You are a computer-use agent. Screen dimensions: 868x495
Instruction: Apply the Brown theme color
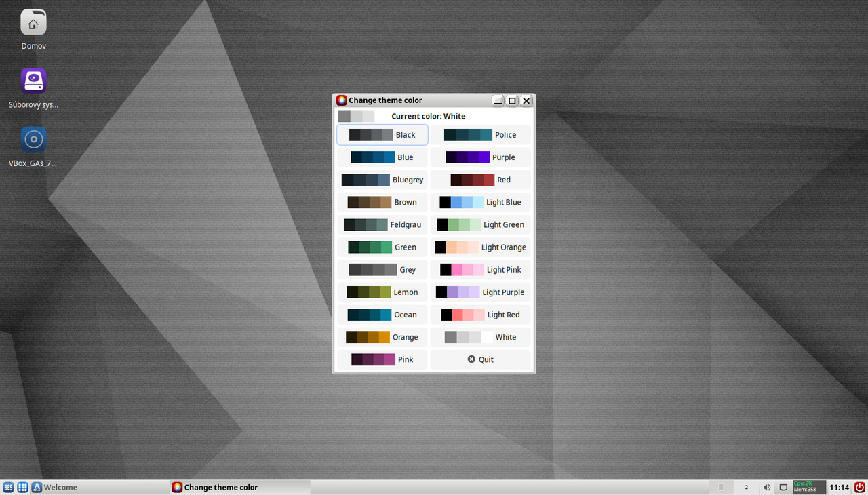(382, 202)
